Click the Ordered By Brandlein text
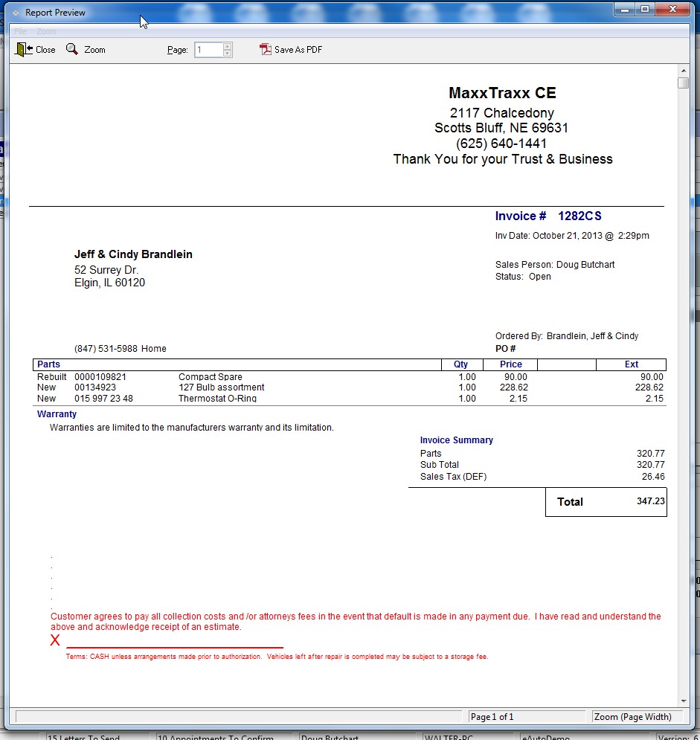 click(x=566, y=336)
